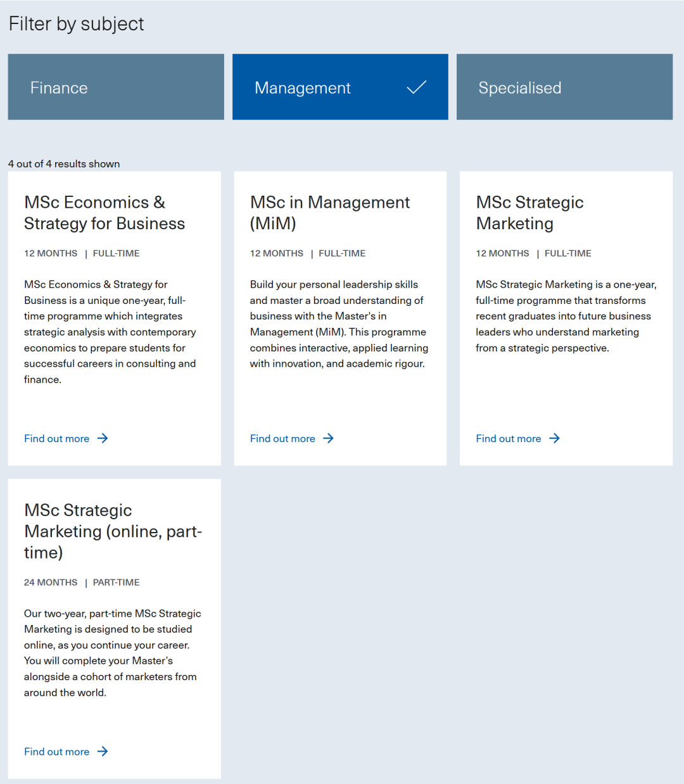684x784 pixels.
Task: Click the 24 MONTHS duration label
Action: pos(51,582)
